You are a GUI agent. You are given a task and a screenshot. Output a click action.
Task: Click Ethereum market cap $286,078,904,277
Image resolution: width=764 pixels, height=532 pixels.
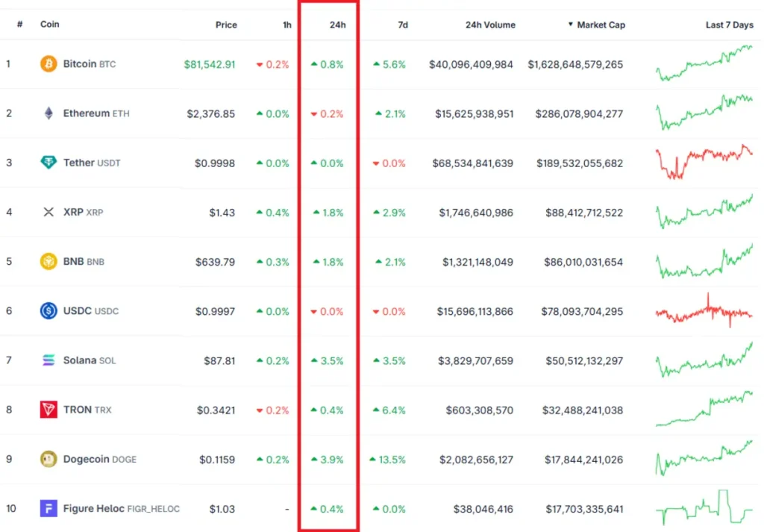(x=579, y=114)
